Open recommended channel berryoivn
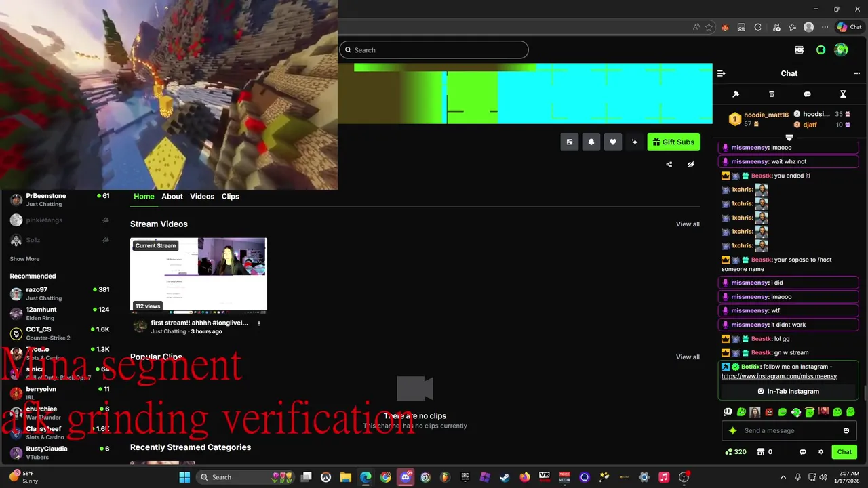The image size is (868, 488). [x=60, y=393]
